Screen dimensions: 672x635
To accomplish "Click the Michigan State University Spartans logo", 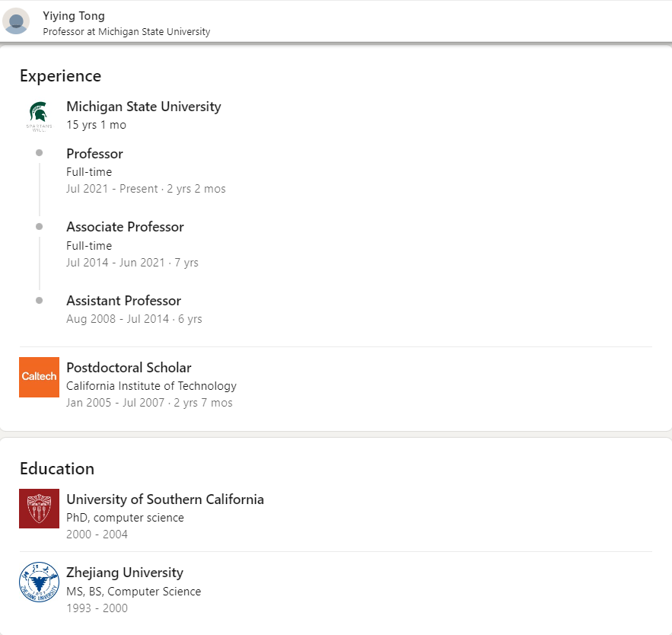I will tap(39, 116).
